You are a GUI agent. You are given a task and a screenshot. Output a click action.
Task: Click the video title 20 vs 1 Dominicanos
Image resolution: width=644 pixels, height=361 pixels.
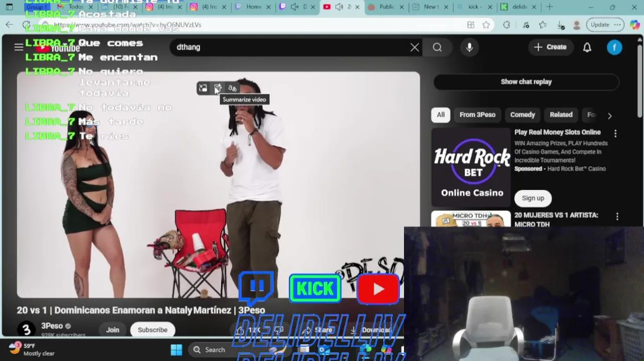(x=141, y=310)
